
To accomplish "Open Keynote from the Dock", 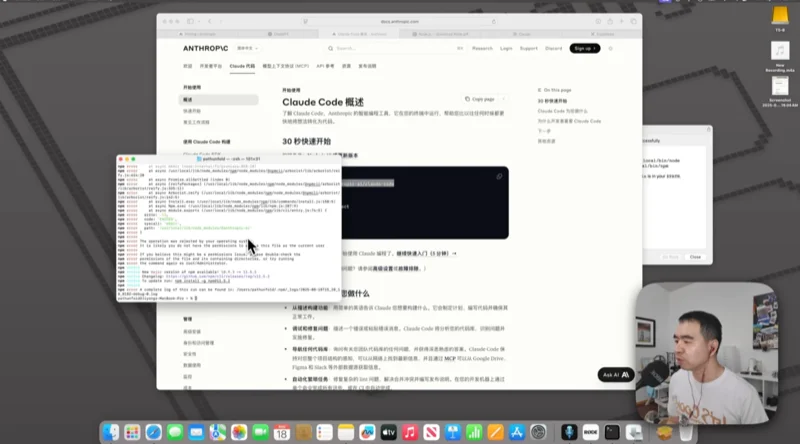I will 453,433.
